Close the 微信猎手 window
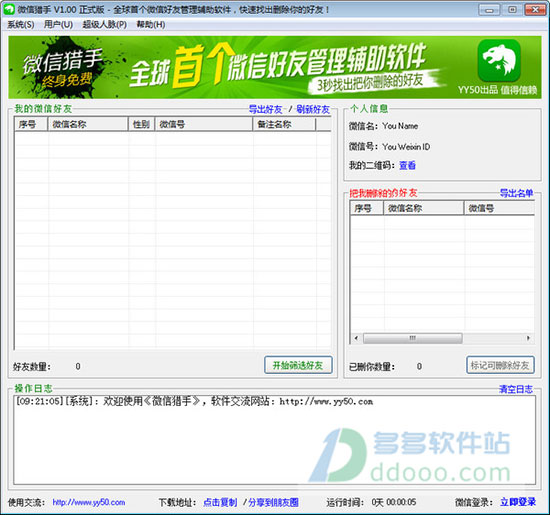This screenshot has height=515, width=550. (535, 10)
